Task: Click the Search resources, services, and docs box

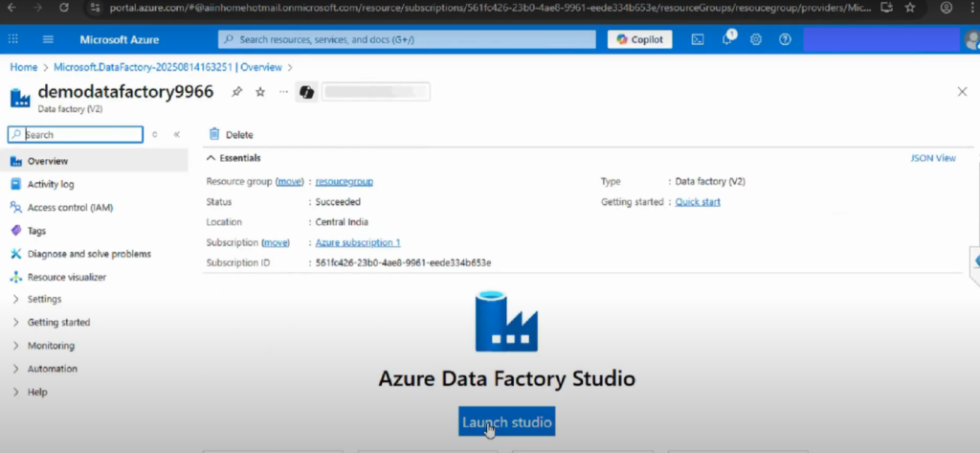Action: [407, 39]
